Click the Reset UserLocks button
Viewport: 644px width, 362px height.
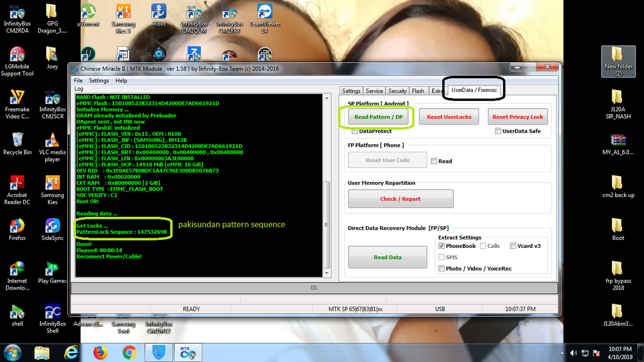pyautogui.click(x=449, y=117)
